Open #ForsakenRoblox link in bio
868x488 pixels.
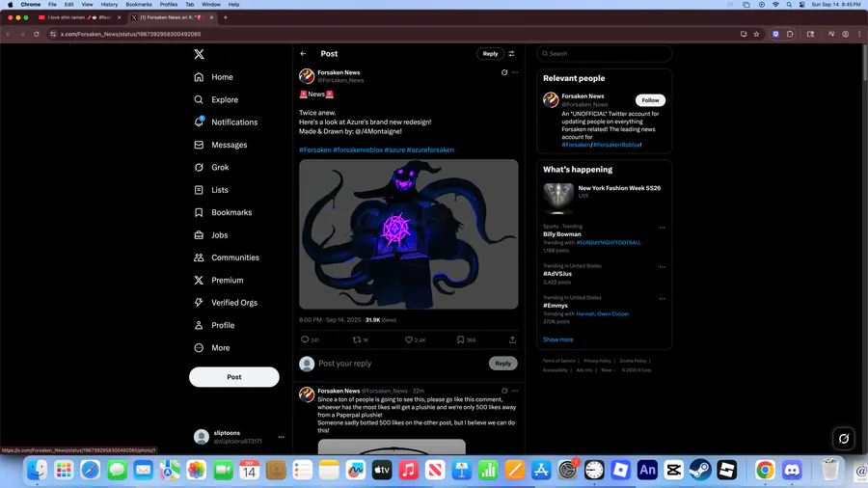point(617,145)
